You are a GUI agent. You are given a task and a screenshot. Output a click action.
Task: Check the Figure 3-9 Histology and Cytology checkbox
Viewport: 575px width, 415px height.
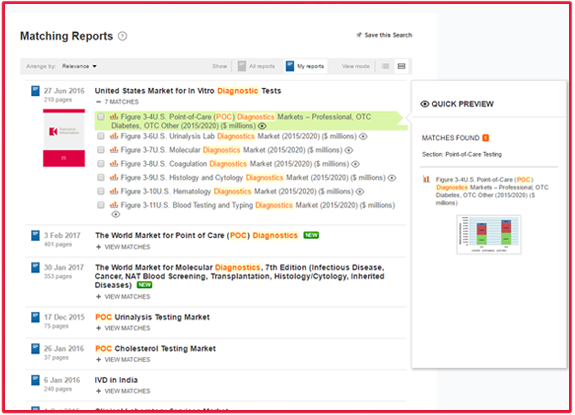101,178
